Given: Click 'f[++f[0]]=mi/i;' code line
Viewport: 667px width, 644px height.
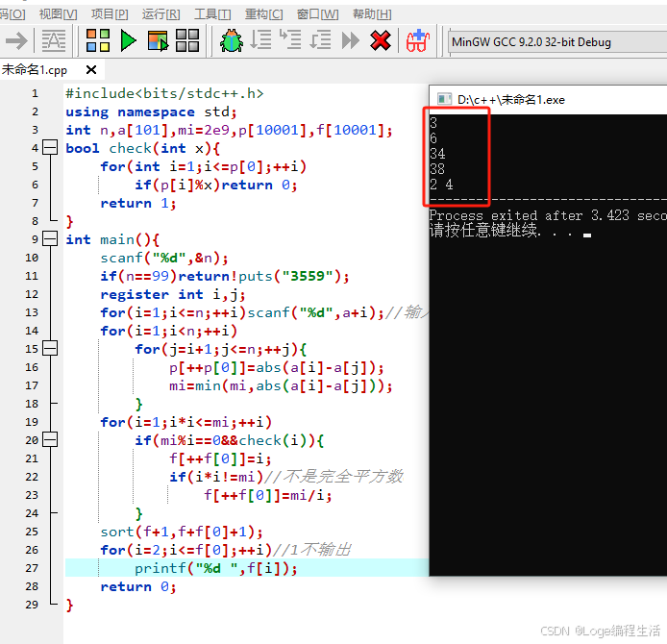Looking at the screenshot, I should point(268,495).
